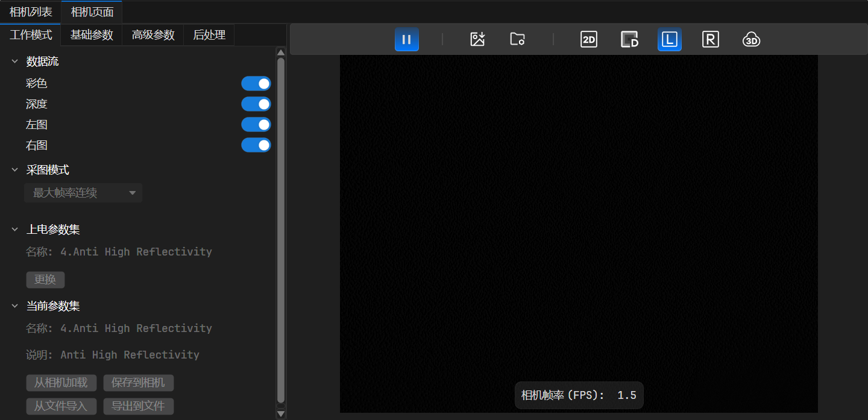Switch to 2D color view
868x420 pixels.
tap(588, 40)
